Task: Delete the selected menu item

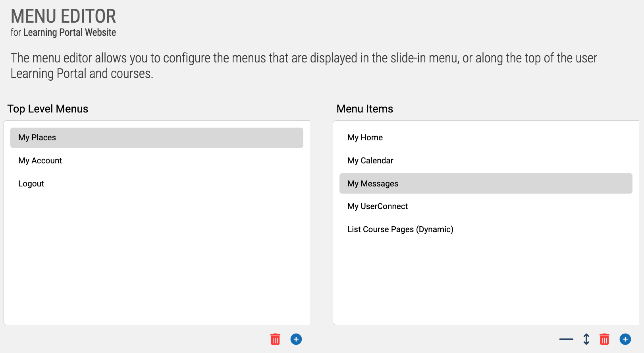Action: (604, 339)
